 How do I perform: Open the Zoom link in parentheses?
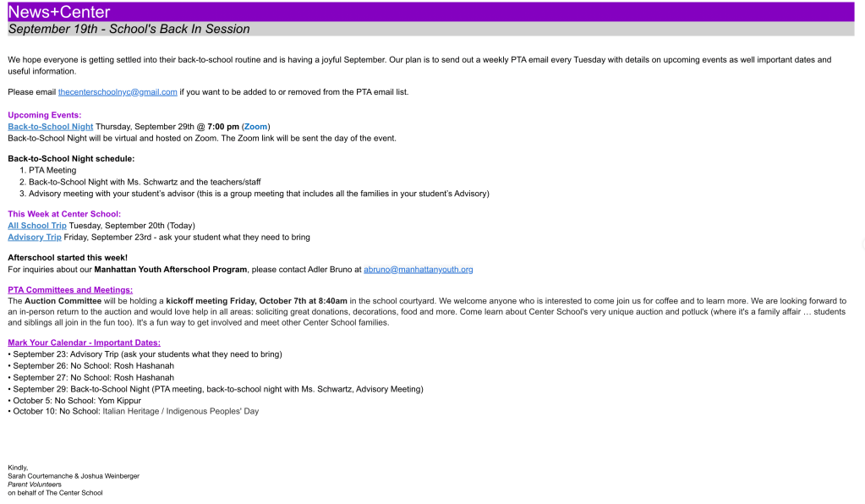pyautogui.click(x=255, y=127)
